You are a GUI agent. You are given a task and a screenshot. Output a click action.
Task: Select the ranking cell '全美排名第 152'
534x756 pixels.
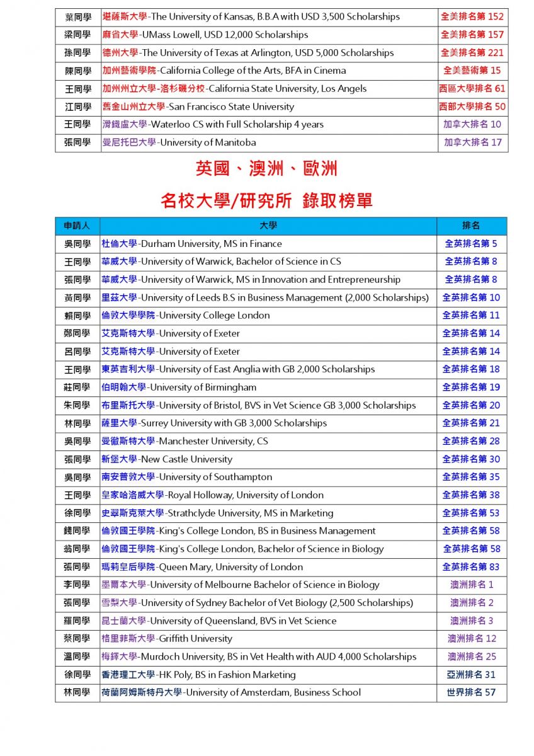[472, 17]
